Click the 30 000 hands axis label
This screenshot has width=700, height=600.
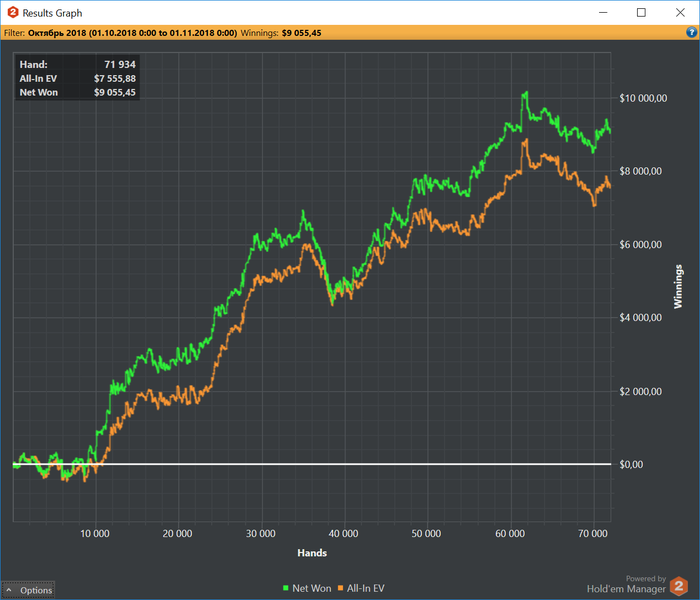(x=261, y=533)
